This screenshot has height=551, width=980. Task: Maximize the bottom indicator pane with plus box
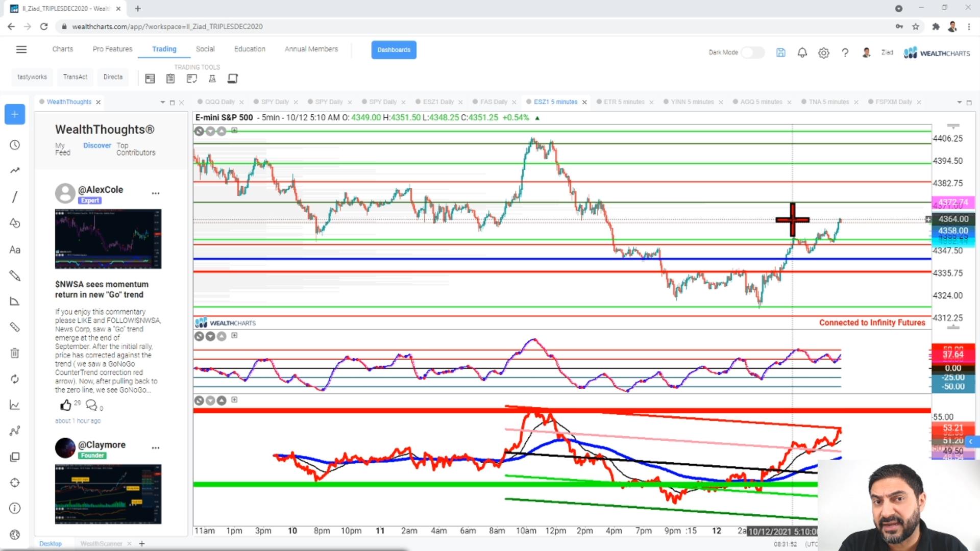tap(234, 400)
